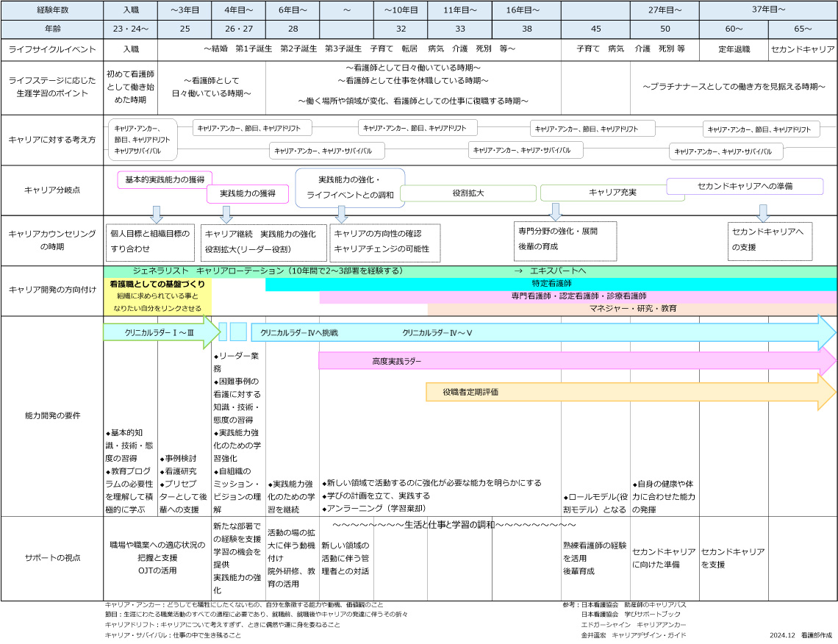
Task: Click the down arrow under セカンドキャリアへの準備
Action: [763, 213]
